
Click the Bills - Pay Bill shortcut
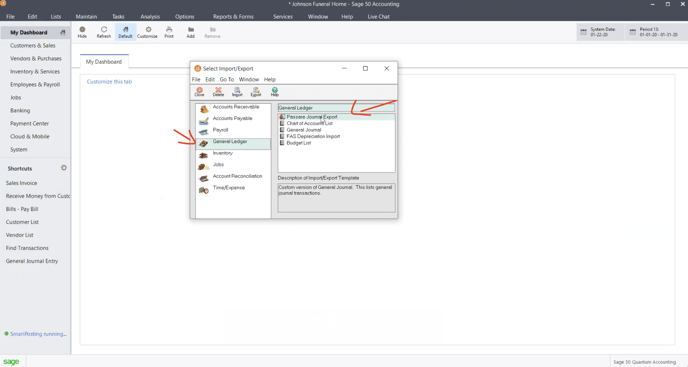point(22,209)
